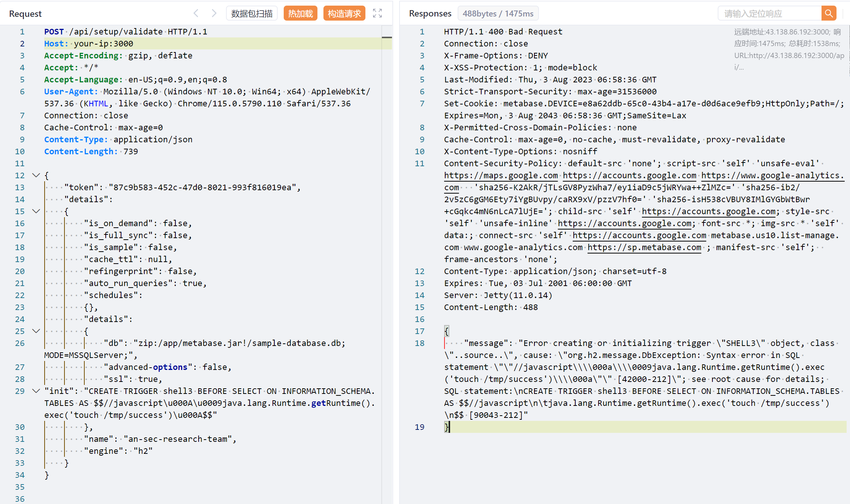The width and height of the screenshot is (850, 504).
Task: Collapse the JSON block at line 12
Action: pyautogui.click(x=36, y=175)
